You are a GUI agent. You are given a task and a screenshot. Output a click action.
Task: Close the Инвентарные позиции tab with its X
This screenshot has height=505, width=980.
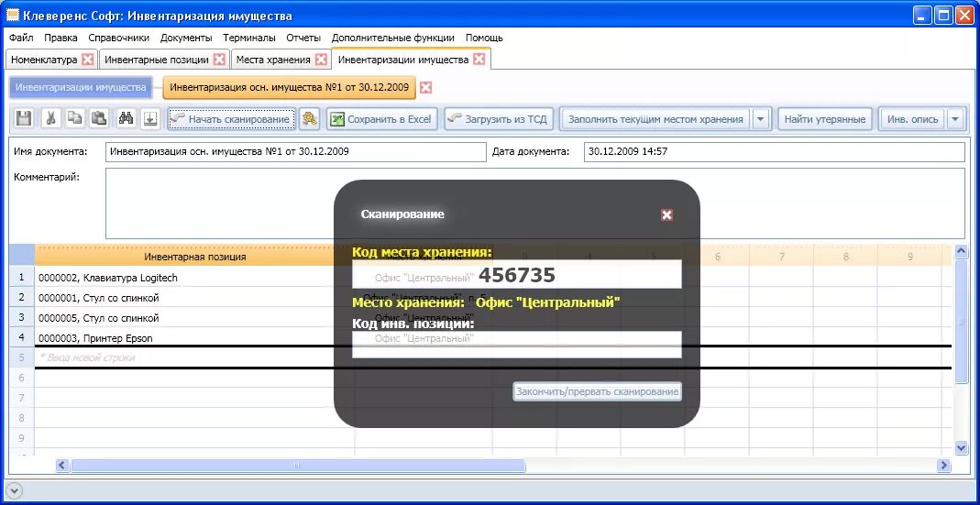(219, 60)
